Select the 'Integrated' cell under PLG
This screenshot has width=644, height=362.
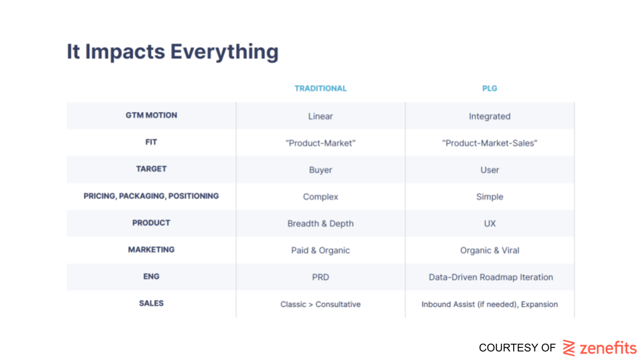coord(490,116)
